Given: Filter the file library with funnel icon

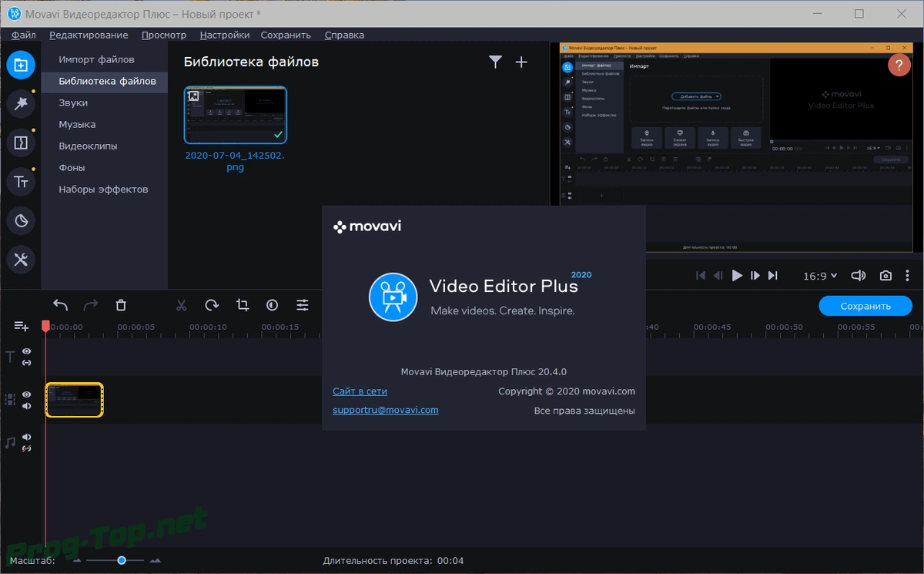Looking at the screenshot, I should (x=495, y=62).
